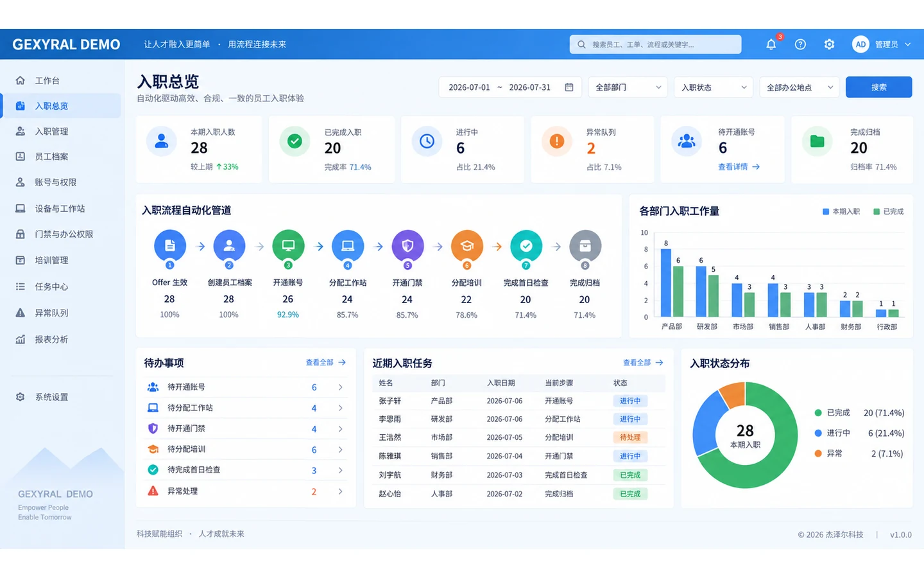Click the calendar icon in date range
Screen dimensions: 924x578
pos(569,87)
